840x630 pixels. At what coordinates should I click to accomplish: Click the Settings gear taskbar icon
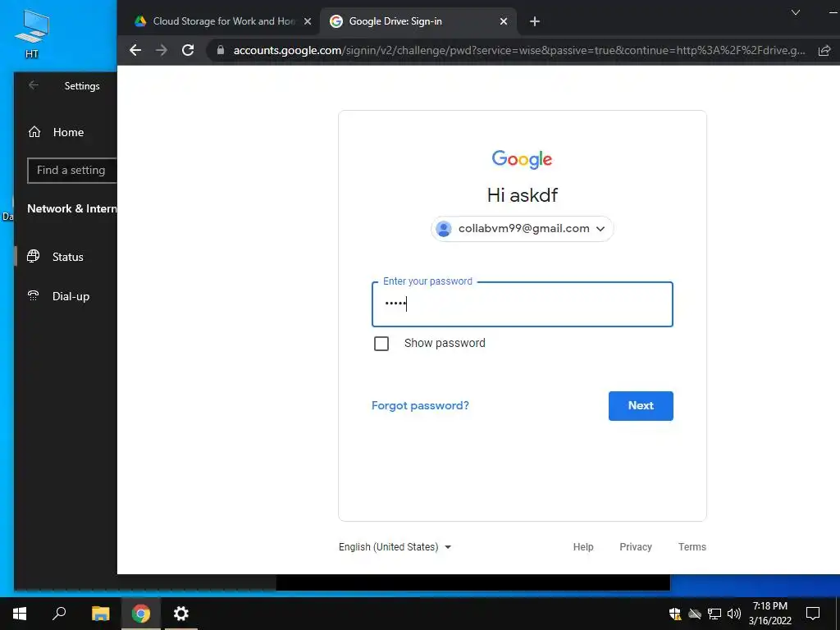tap(181, 614)
